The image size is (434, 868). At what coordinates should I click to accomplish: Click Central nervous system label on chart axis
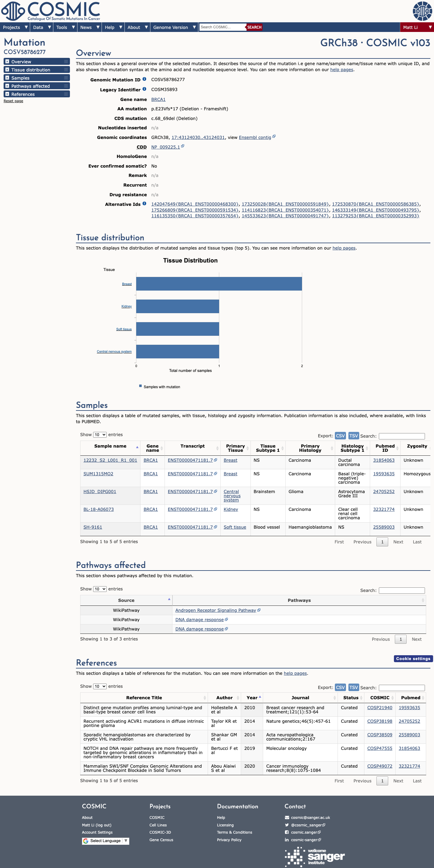click(x=114, y=351)
